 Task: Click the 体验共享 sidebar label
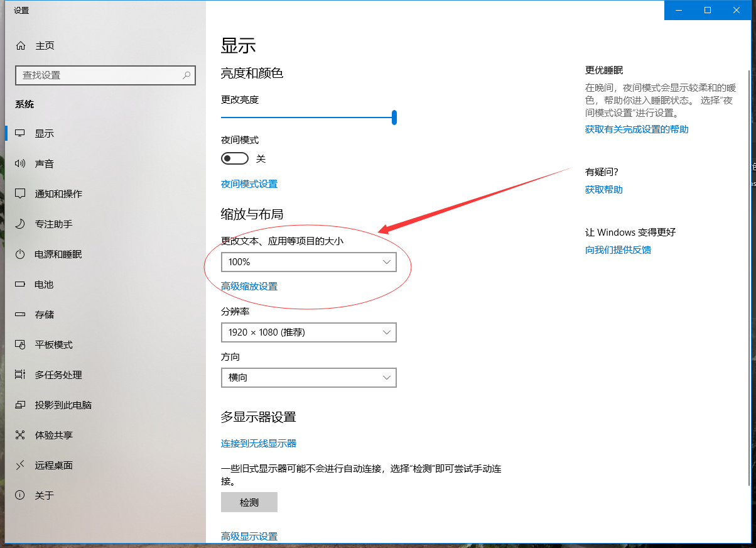coord(54,436)
